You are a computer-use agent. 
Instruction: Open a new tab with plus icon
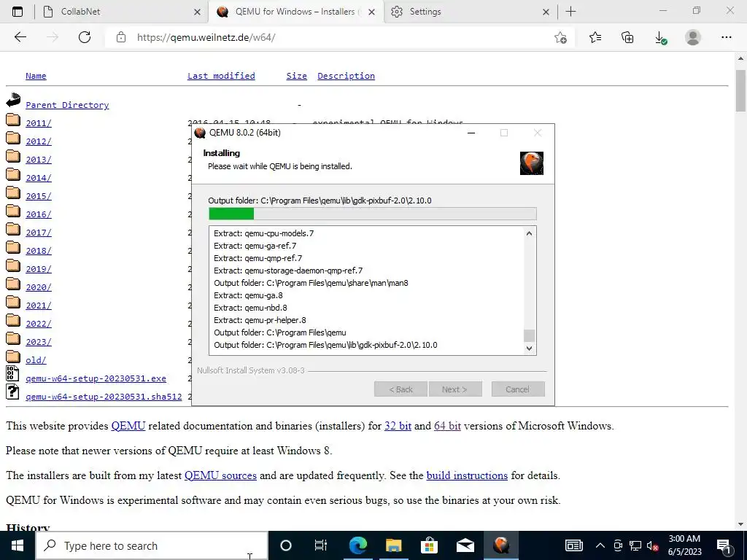point(570,12)
